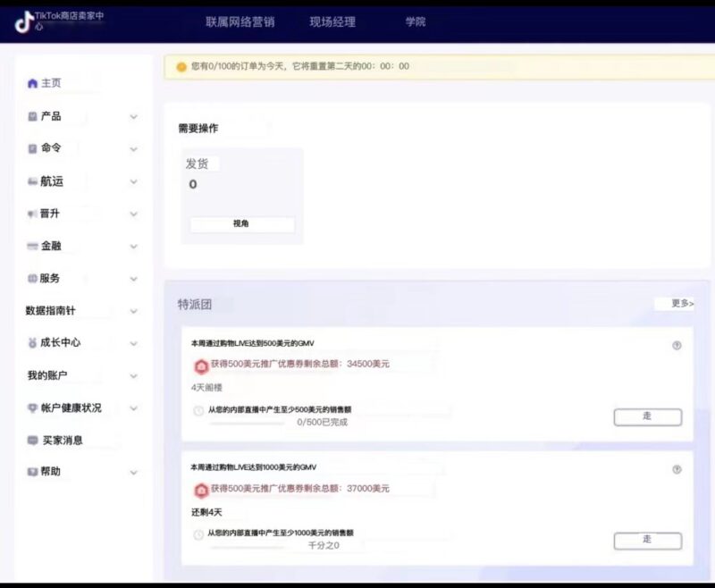This screenshot has width=715, height=588.
Task: Expand the 帮助 menu chevron
Action: pyautogui.click(x=133, y=471)
